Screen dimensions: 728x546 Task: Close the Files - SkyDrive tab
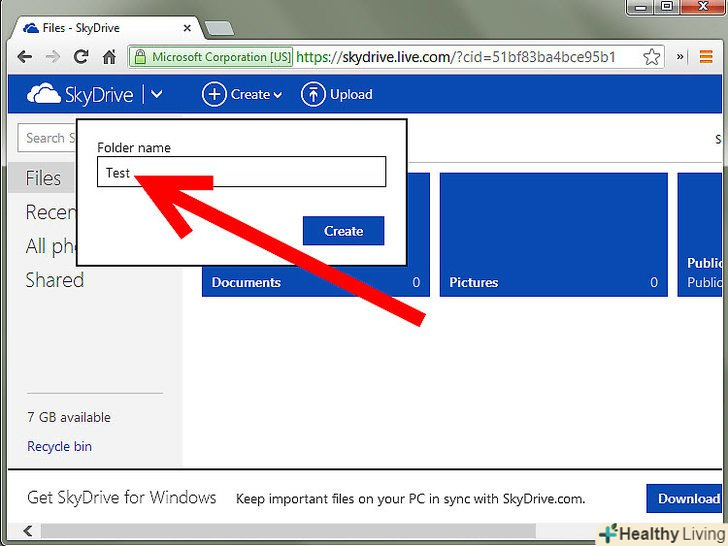(x=187, y=28)
